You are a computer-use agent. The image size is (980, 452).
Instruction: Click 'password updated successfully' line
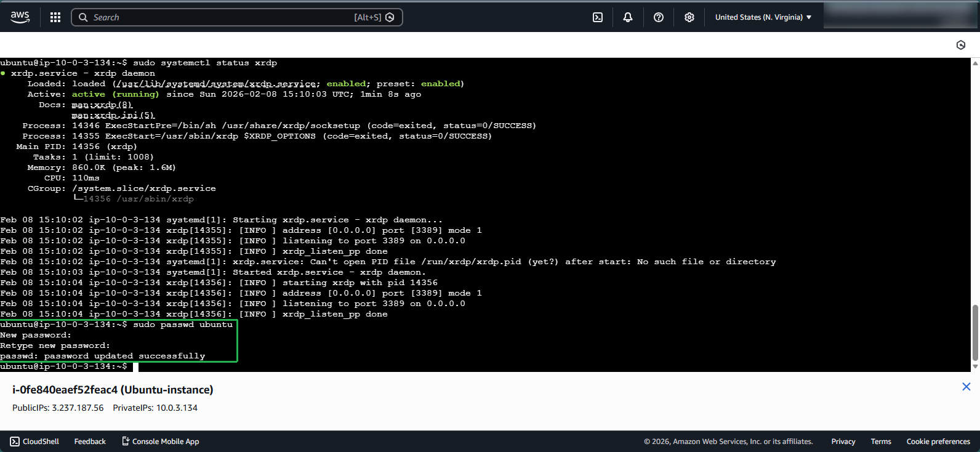click(102, 356)
